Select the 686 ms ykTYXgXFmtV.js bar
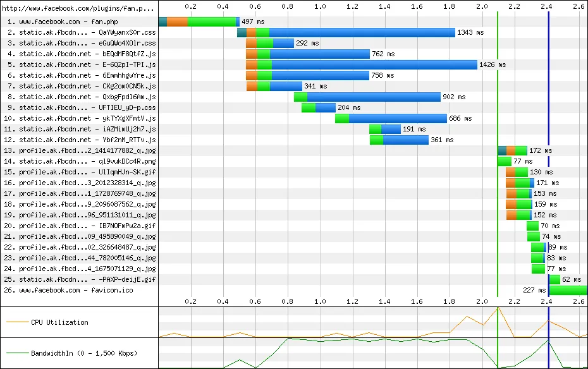This screenshot has width=588, height=369. 397,118
